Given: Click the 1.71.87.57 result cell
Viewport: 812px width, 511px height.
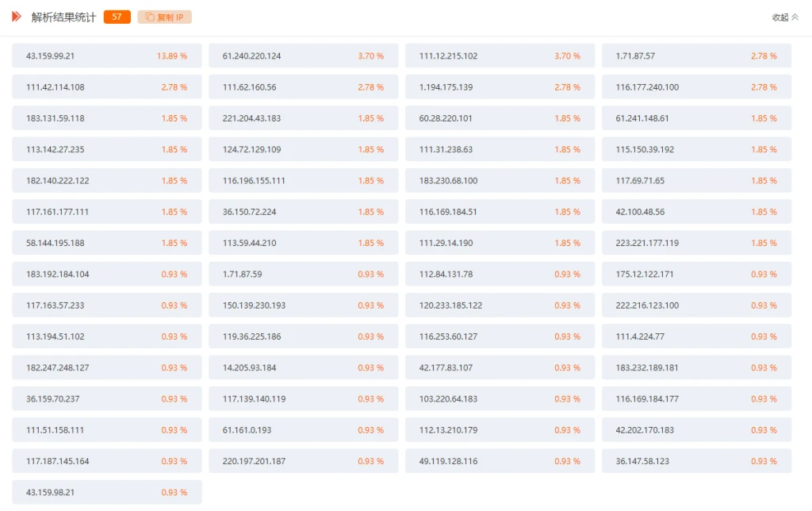Looking at the screenshot, I should click(x=635, y=56).
